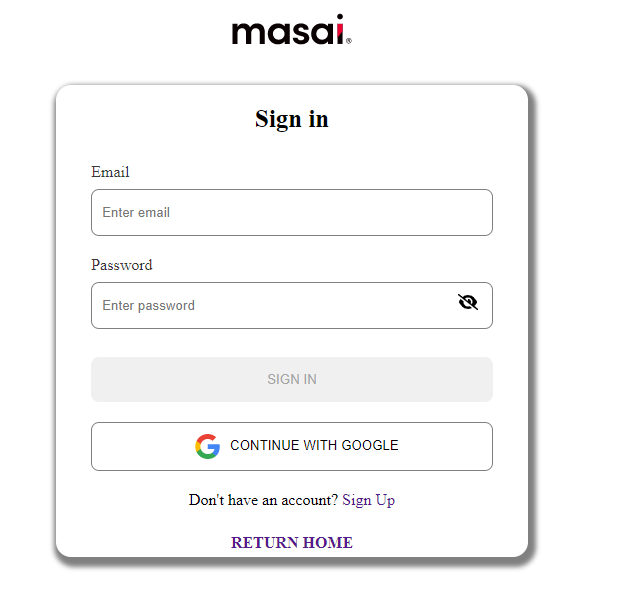Click the registered trademark symbol beside masai

pos(349,41)
